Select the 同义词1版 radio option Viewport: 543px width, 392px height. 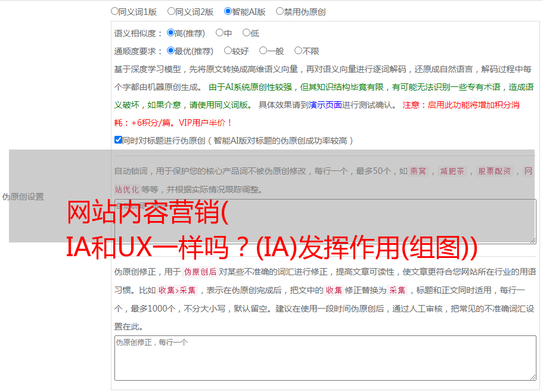click(114, 11)
